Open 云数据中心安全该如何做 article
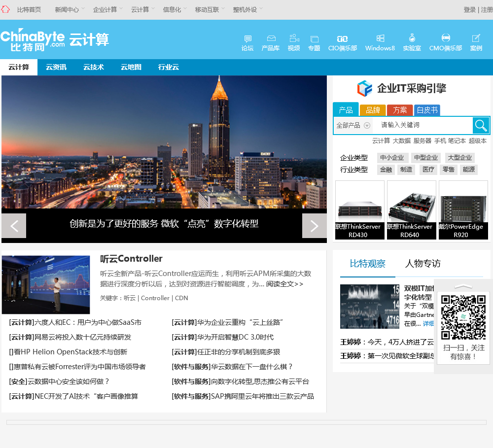Image resolution: width=493 pixels, height=448 pixels. coord(68,381)
